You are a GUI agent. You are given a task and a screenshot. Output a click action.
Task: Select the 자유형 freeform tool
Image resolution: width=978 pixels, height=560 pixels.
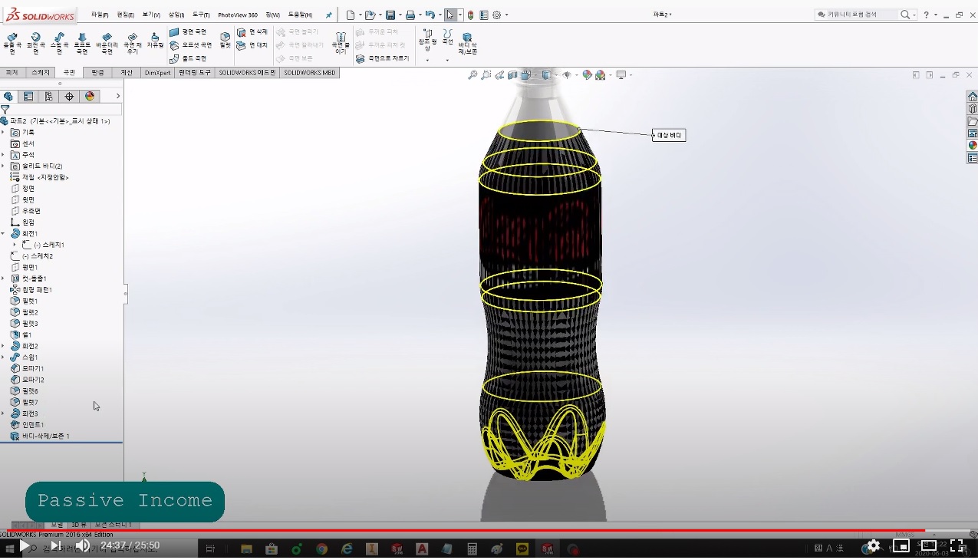tap(155, 41)
